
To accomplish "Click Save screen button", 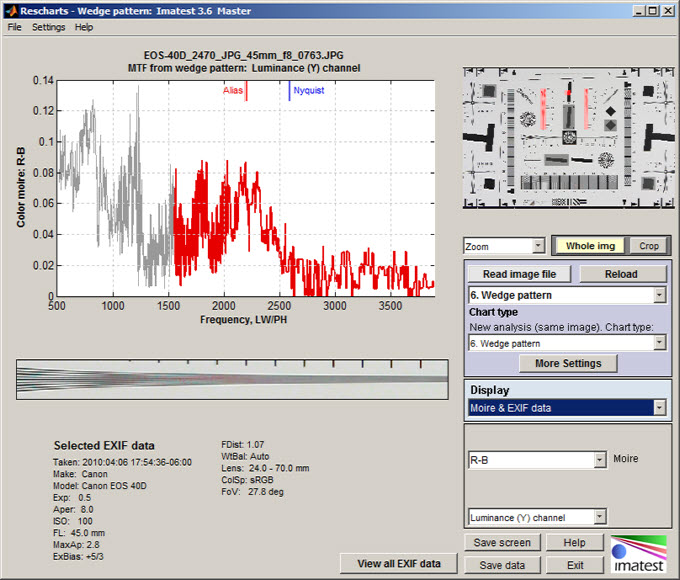I will (502, 543).
